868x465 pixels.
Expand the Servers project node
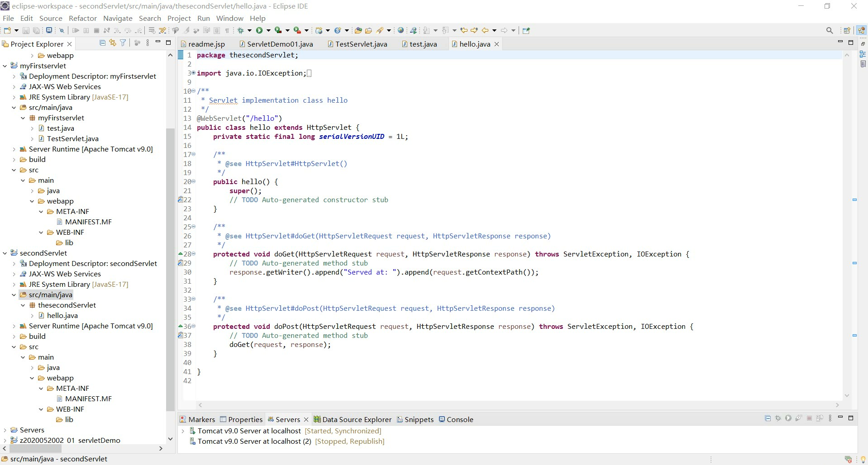tap(5, 430)
